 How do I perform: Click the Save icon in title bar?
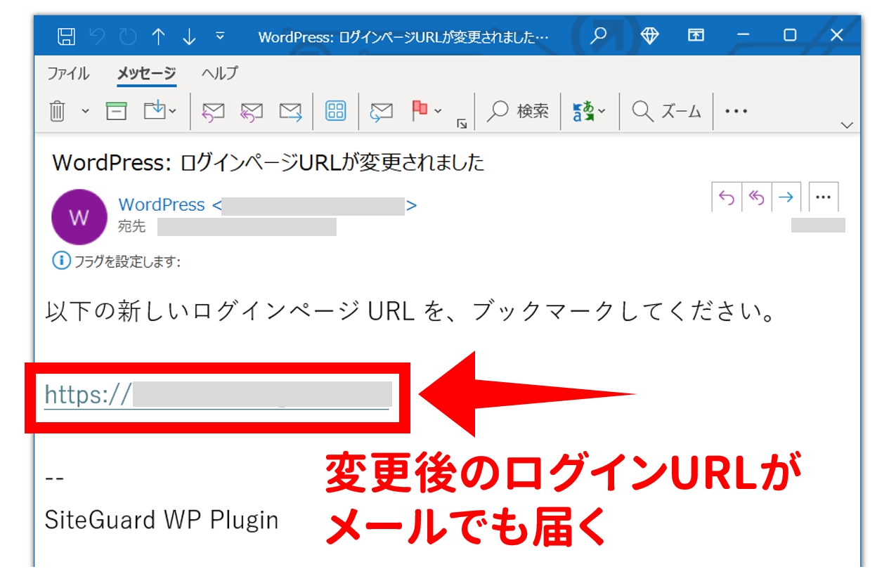[66, 36]
